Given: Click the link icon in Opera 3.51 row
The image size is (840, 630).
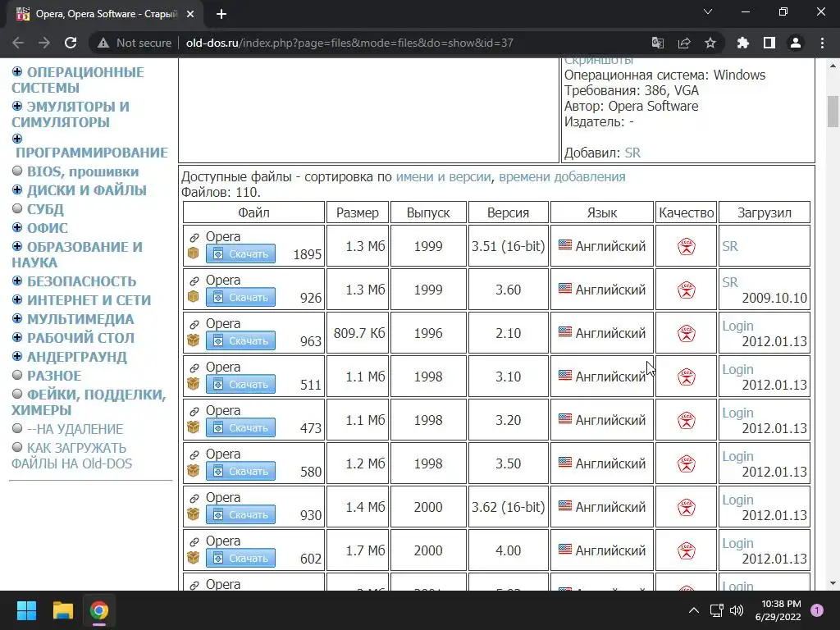Looking at the screenshot, I should 194,237.
